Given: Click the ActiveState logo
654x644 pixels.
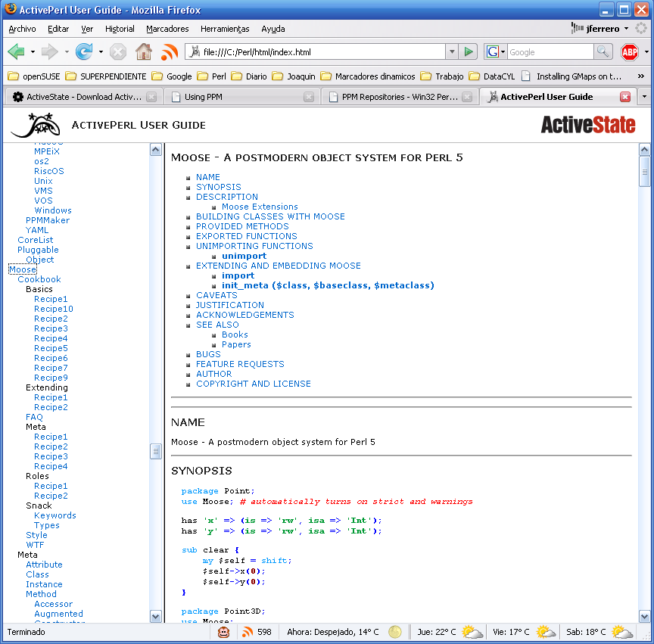Looking at the screenshot, I should coord(588,125).
